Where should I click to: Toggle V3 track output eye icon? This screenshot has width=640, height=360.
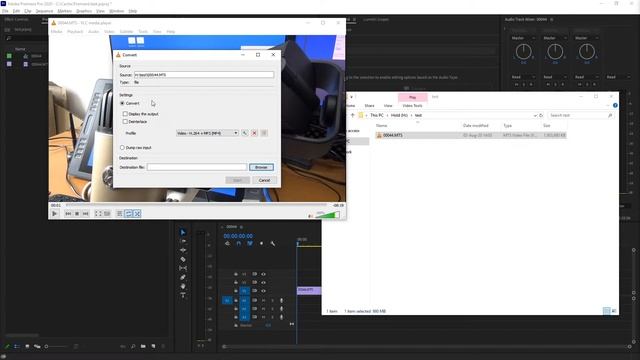click(264, 274)
